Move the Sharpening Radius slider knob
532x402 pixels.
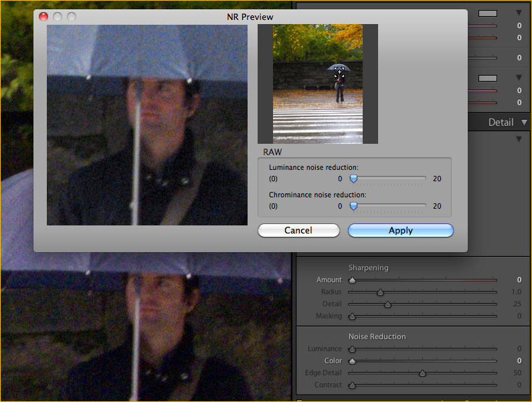click(380, 292)
